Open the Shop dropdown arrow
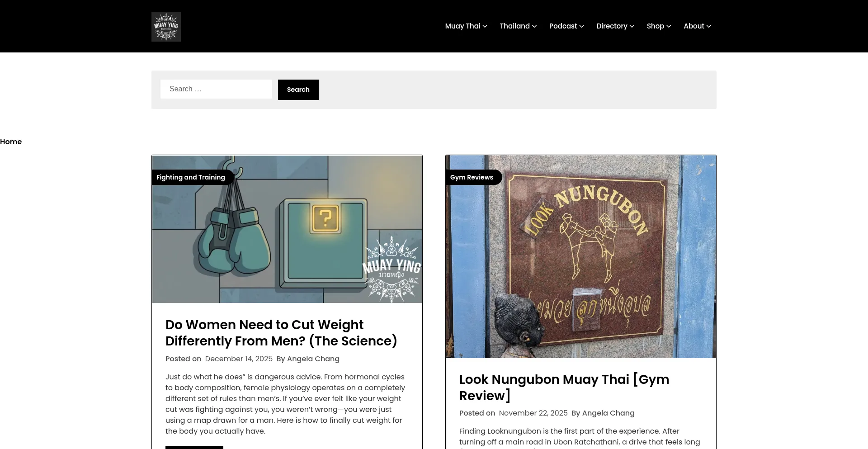 tap(669, 26)
